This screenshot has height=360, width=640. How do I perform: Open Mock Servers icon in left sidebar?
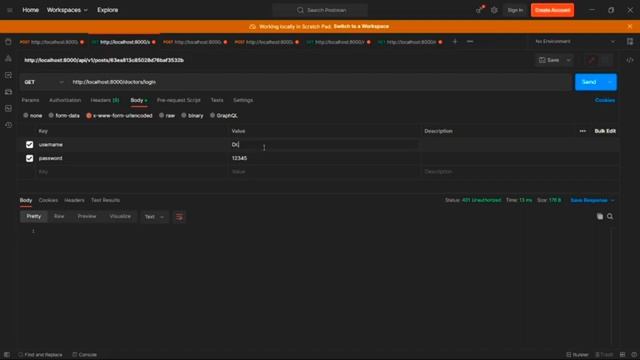[x=8, y=92]
